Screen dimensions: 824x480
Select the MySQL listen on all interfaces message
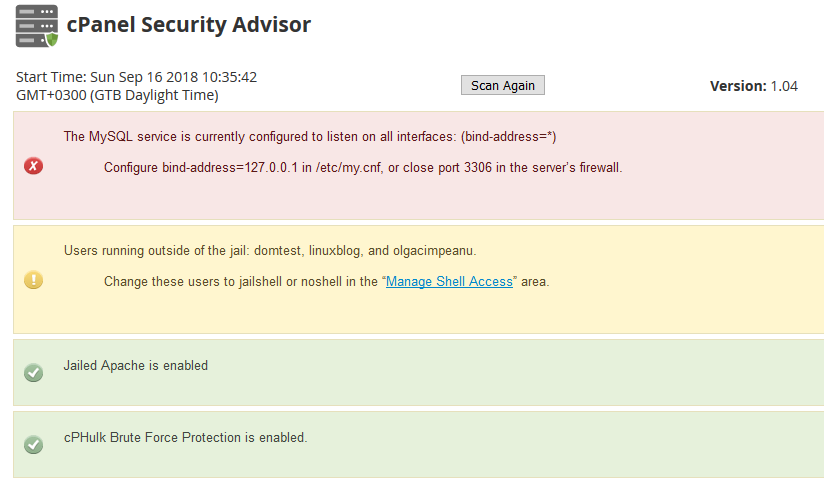pos(310,137)
